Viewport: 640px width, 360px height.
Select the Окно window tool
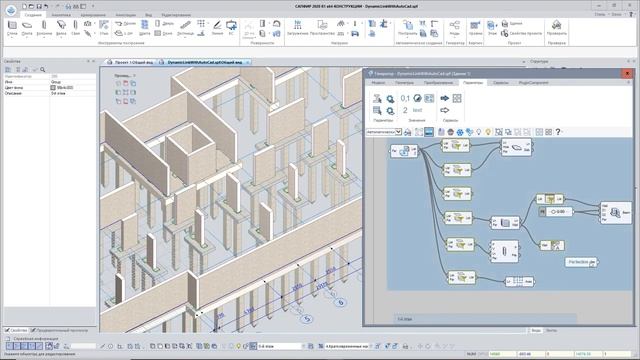pos(164,33)
